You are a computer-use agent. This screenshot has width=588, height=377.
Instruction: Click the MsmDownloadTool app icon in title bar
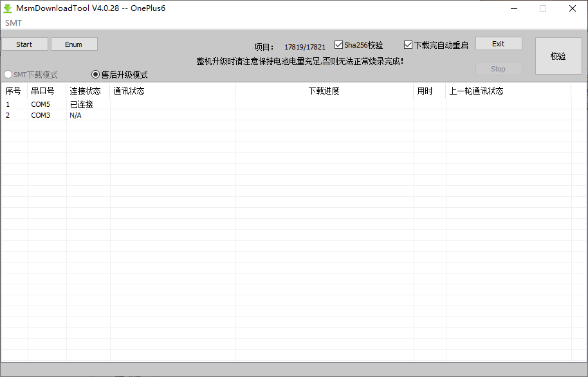[8, 8]
